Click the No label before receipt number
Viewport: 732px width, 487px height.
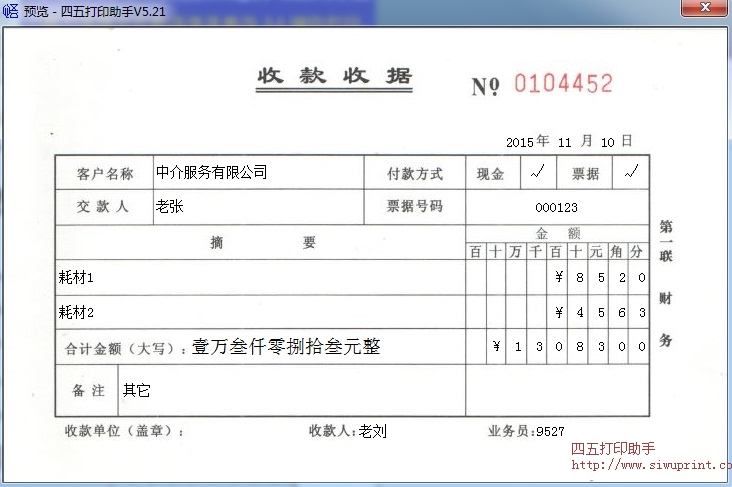pyautogui.click(x=485, y=86)
